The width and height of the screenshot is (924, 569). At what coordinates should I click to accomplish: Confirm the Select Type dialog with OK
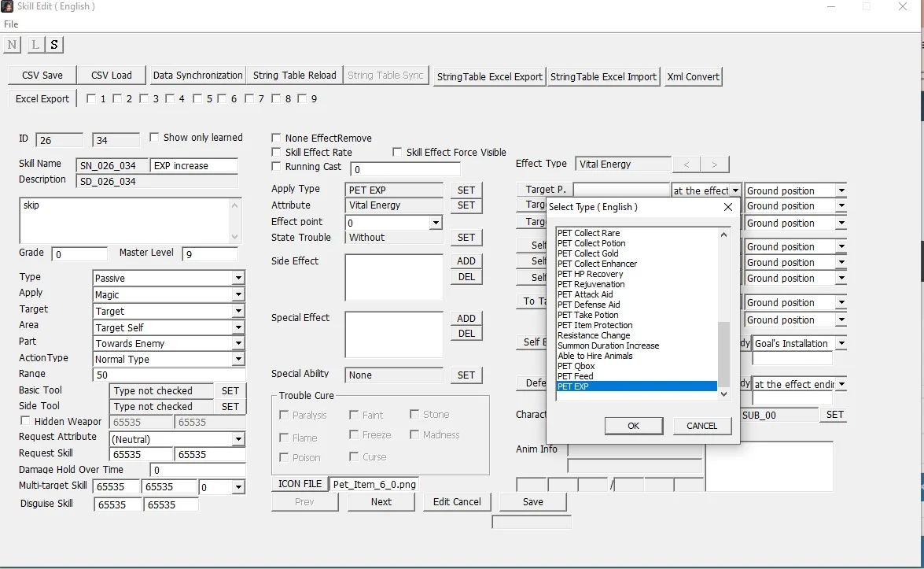(634, 426)
